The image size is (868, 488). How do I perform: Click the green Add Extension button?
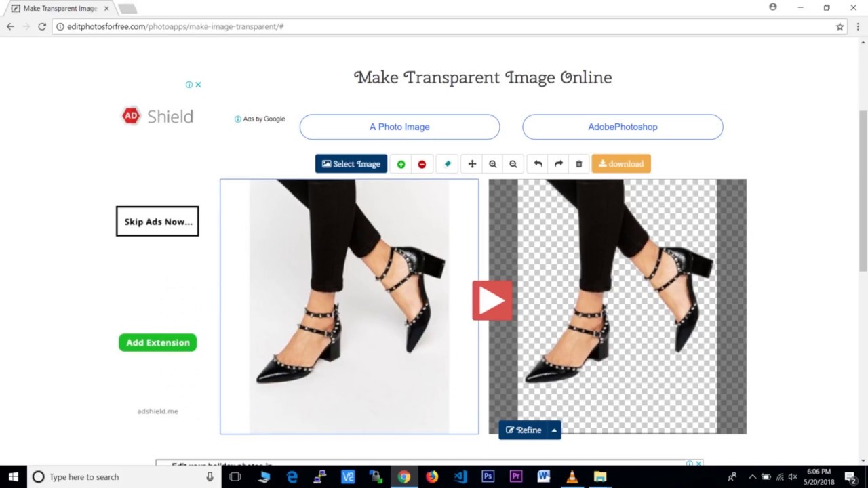[x=157, y=342]
